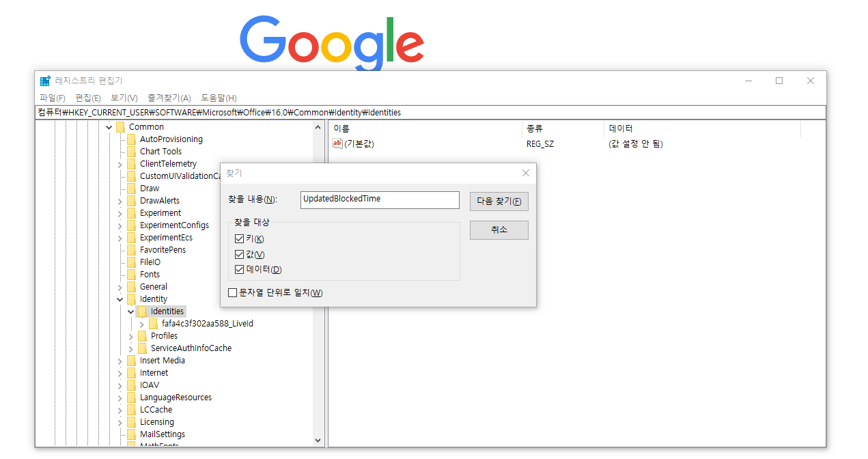Collapse the Common tree node

(x=109, y=127)
